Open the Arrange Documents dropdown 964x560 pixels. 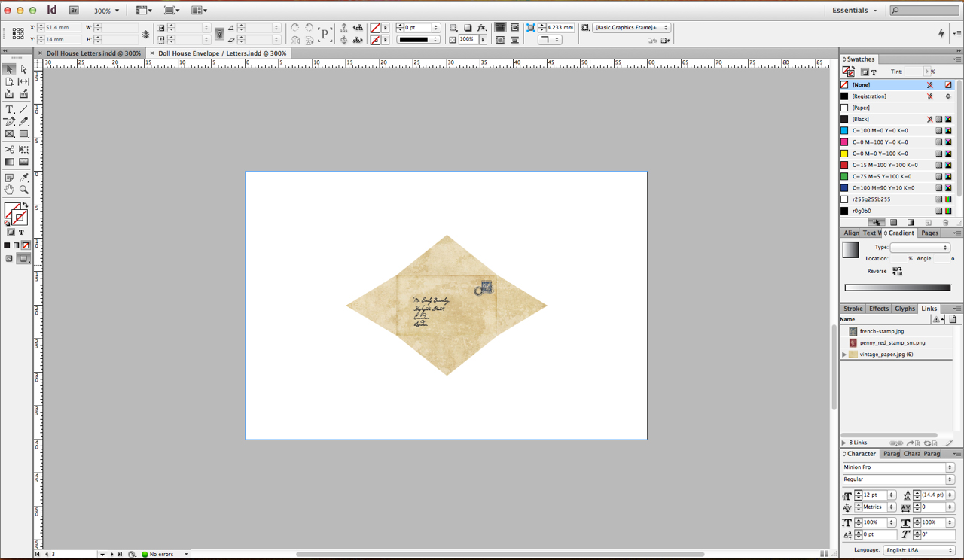(199, 11)
